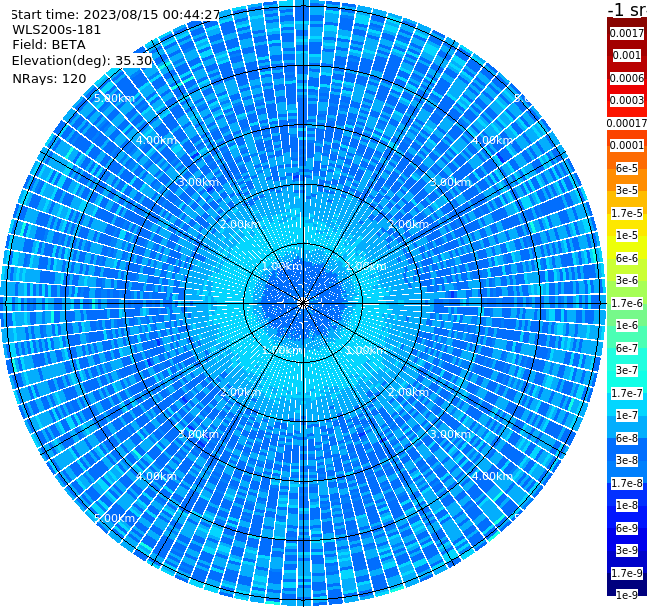Click the 6e-5 colorbar label

pos(627,168)
